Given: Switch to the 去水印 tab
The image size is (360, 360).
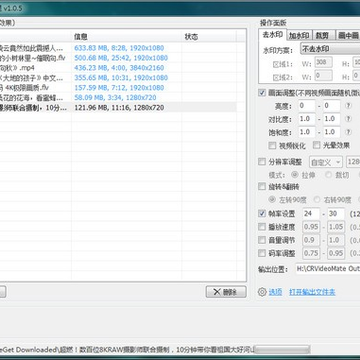Looking at the screenshot, I should click(272, 35).
